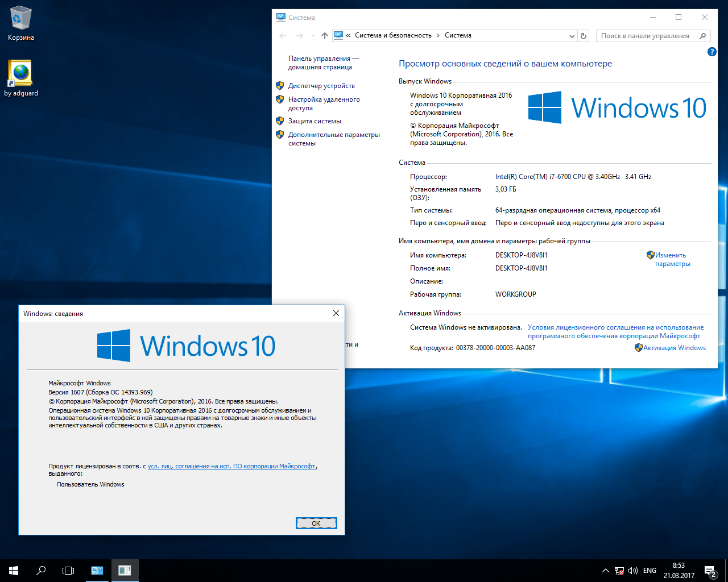Click the address bar computer icon

[338, 35]
